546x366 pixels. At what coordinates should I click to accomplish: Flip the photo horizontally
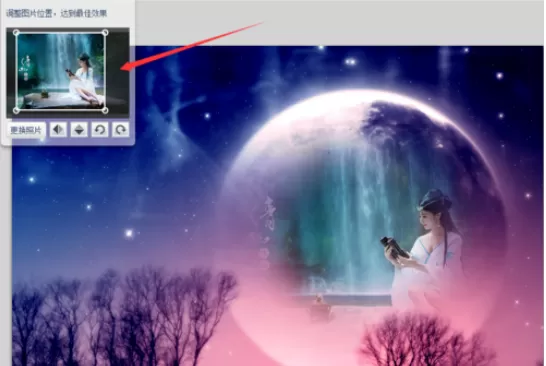tap(58, 130)
